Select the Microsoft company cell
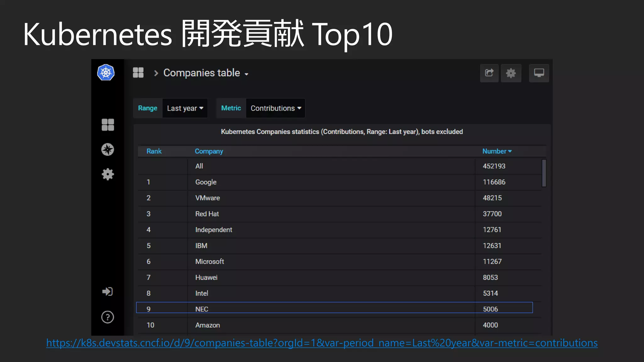The width and height of the screenshot is (644, 362). tap(331, 261)
